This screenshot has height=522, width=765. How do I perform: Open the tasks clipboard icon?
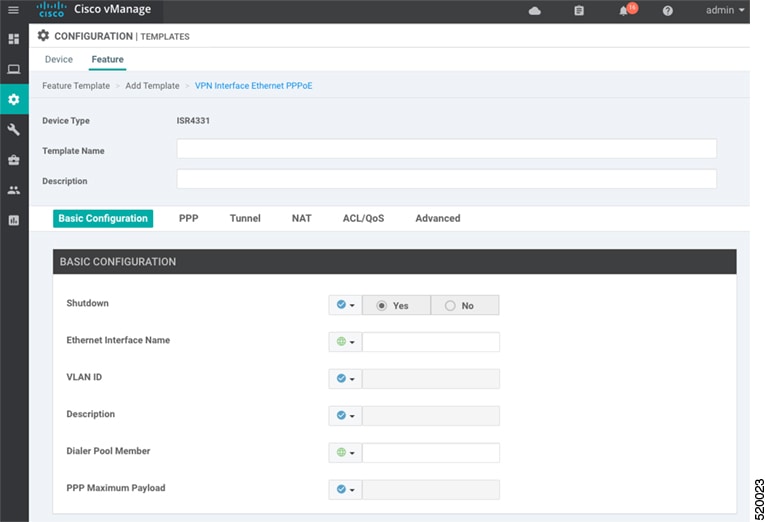point(579,11)
